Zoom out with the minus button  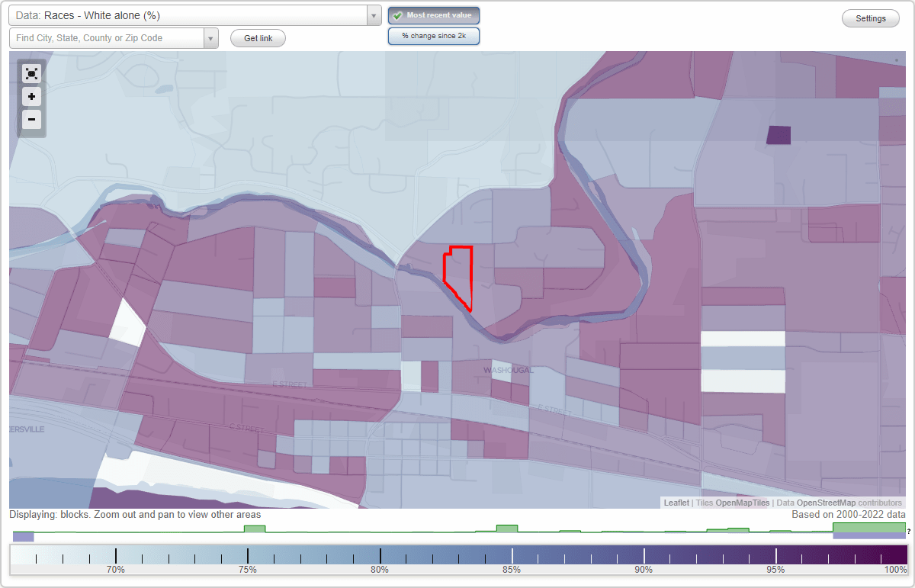pos(31,119)
